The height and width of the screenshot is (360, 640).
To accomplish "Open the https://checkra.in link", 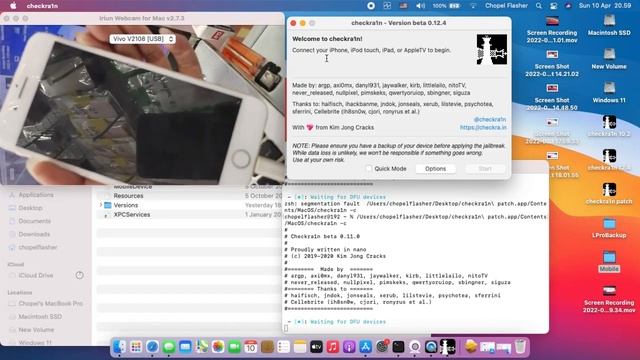I will 483,127.
